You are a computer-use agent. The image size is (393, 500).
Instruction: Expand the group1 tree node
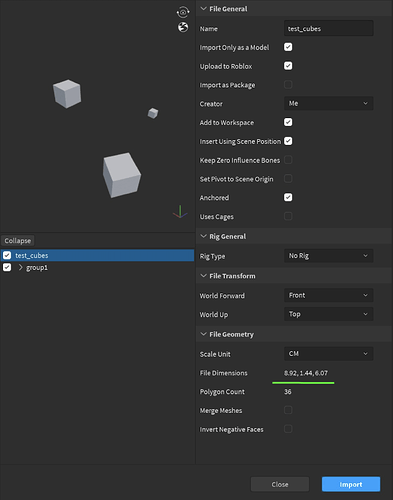coord(20,267)
